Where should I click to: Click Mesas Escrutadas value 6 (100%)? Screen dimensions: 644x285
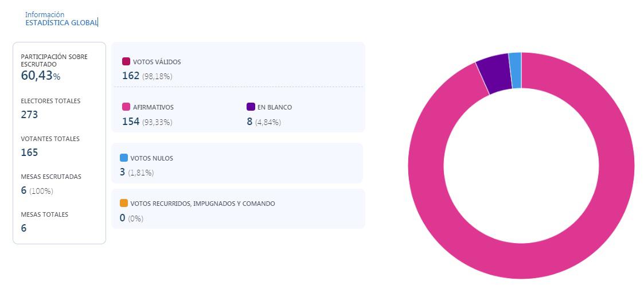coord(37,190)
